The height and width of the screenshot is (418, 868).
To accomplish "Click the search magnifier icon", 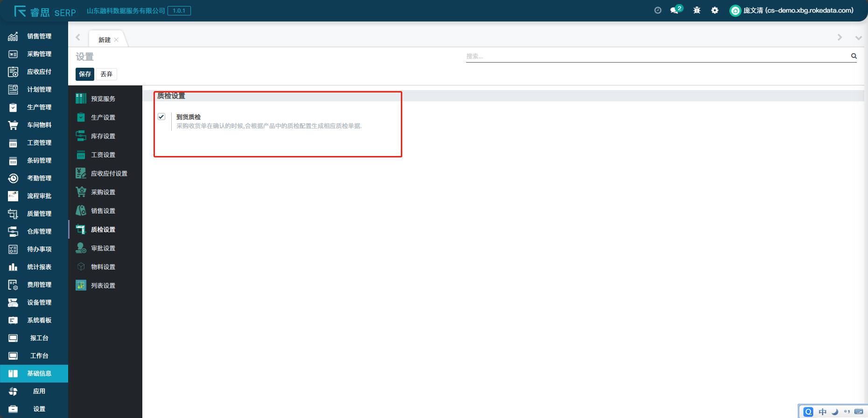I will (x=854, y=56).
